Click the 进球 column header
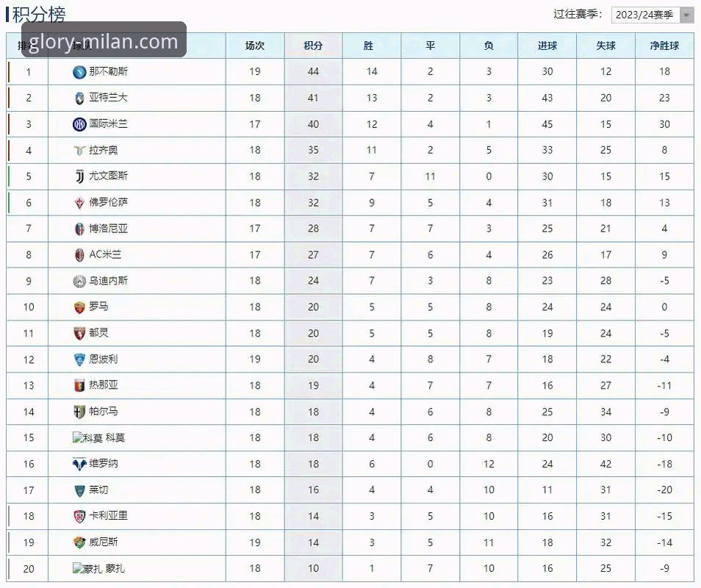The image size is (701, 588). click(x=547, y=46)
